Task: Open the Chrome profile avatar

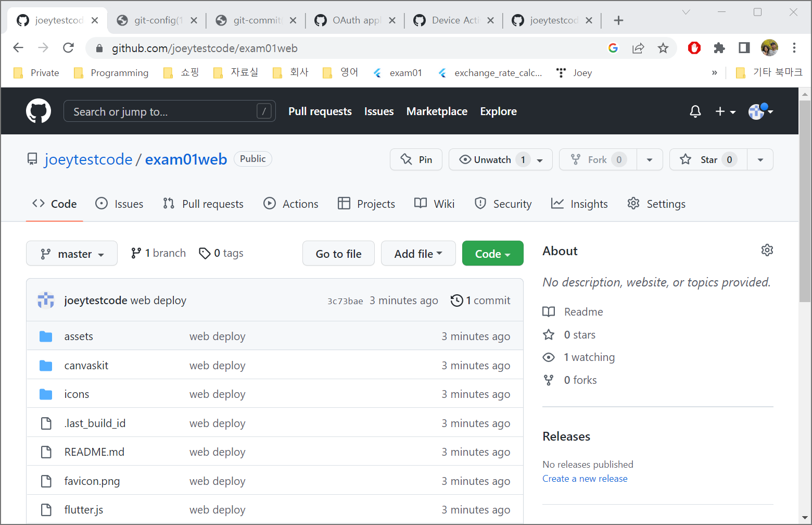Action: [769, 48]
